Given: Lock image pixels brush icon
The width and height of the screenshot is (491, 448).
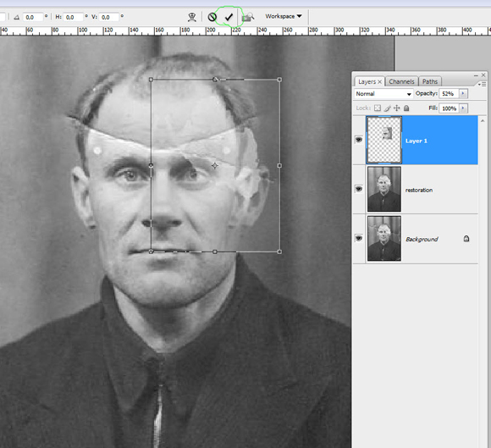Looking at the screenshot, I should tap(388, 108).
